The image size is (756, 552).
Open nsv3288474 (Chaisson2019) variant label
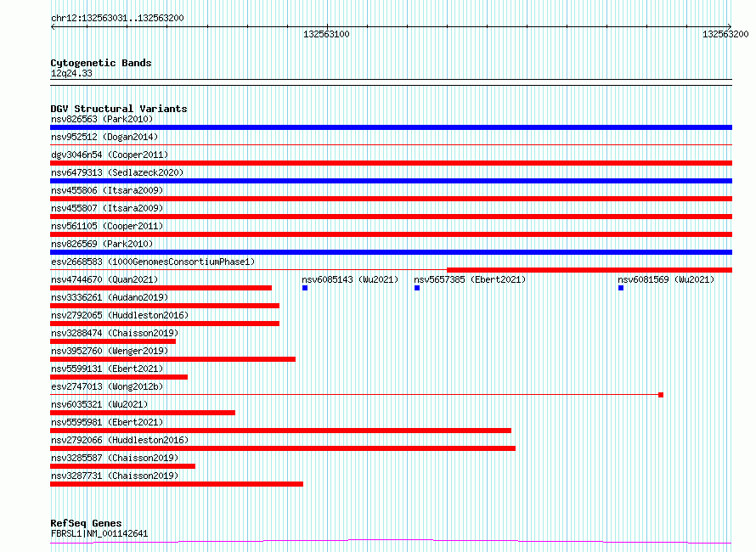[x=115, y=333]
